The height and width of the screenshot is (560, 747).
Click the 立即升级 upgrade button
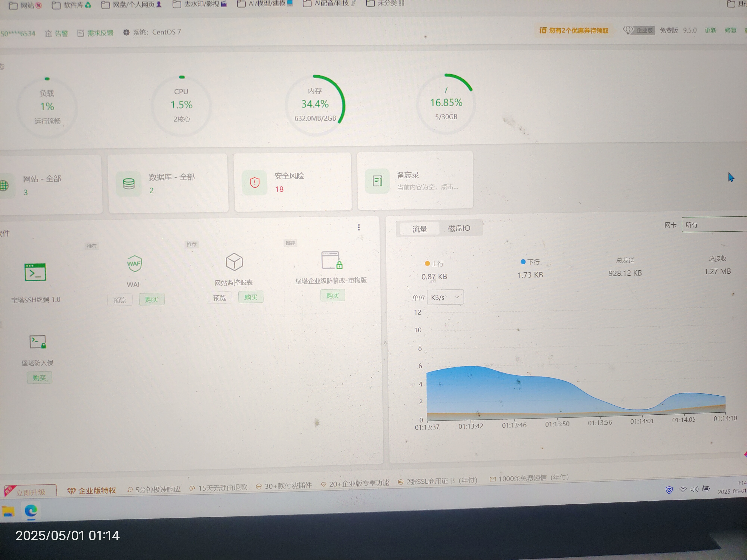point(30,492)
